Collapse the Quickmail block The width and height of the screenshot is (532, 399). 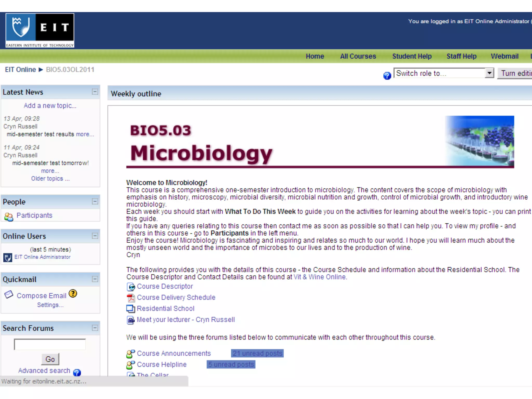[95, 279]
